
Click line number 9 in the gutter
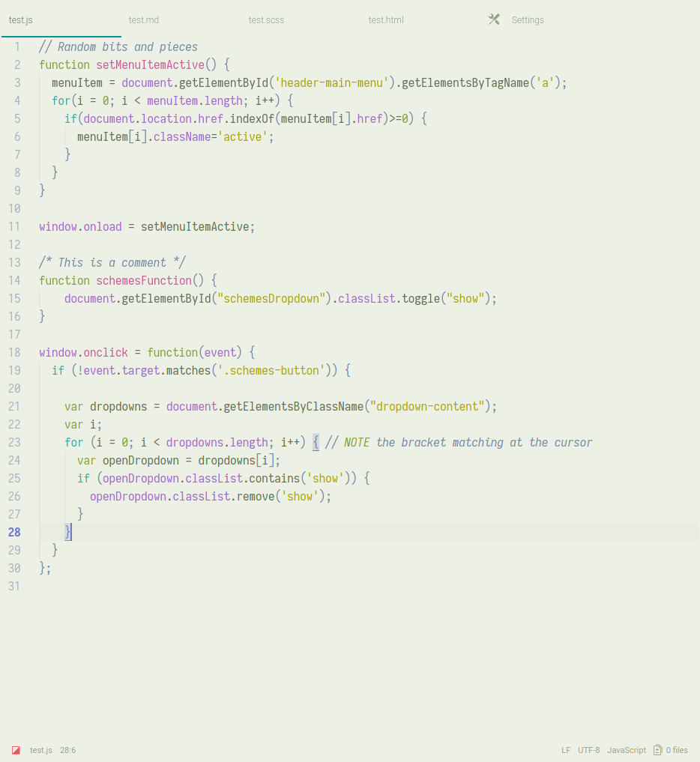[x=17, y=190]
